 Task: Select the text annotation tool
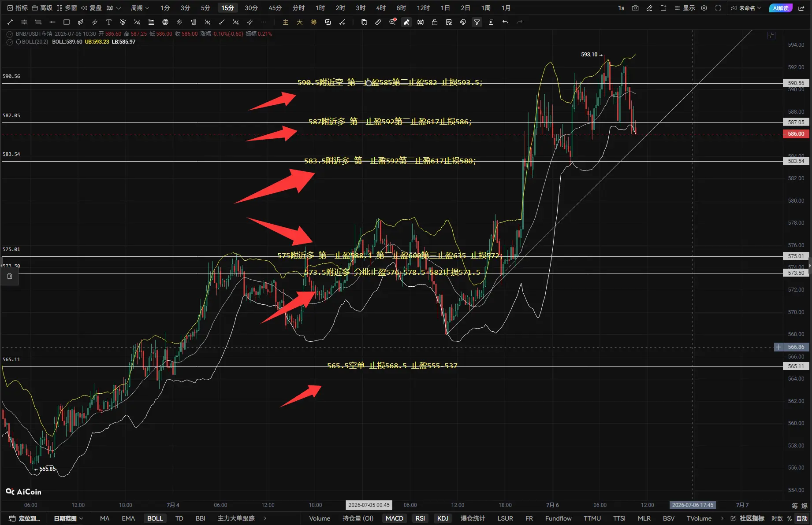point(109,22)
